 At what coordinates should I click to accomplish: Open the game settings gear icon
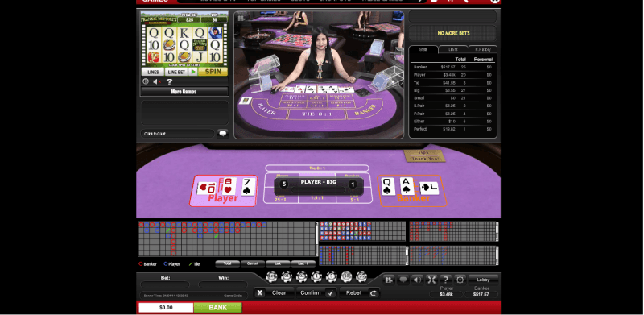(460, 280)
